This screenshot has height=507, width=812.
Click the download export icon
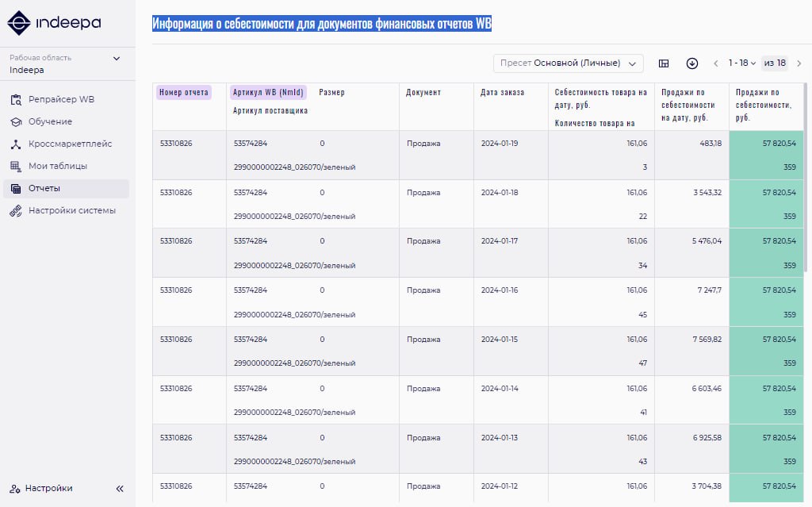click(692, 63)
